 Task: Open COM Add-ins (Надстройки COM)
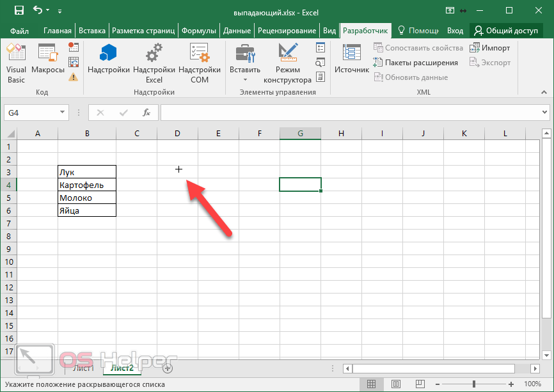[x=199, y=63]
